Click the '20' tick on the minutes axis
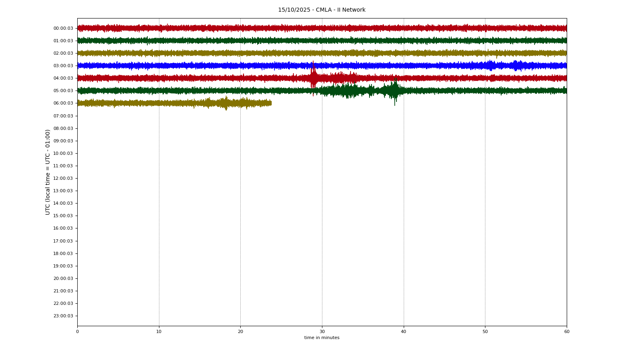644x362 pixels. click(x=240, y=331)
